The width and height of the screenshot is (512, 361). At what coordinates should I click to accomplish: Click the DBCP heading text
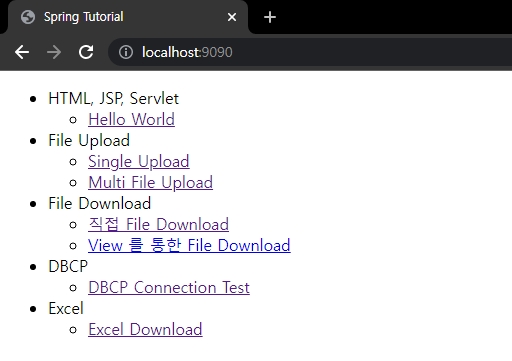point(68,266)
